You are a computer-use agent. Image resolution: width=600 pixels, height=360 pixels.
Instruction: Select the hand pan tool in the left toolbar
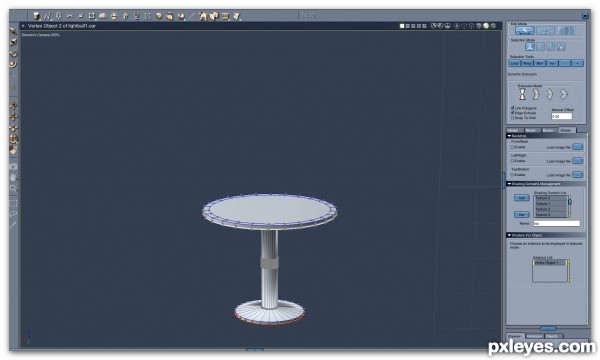tap(13, 178)
